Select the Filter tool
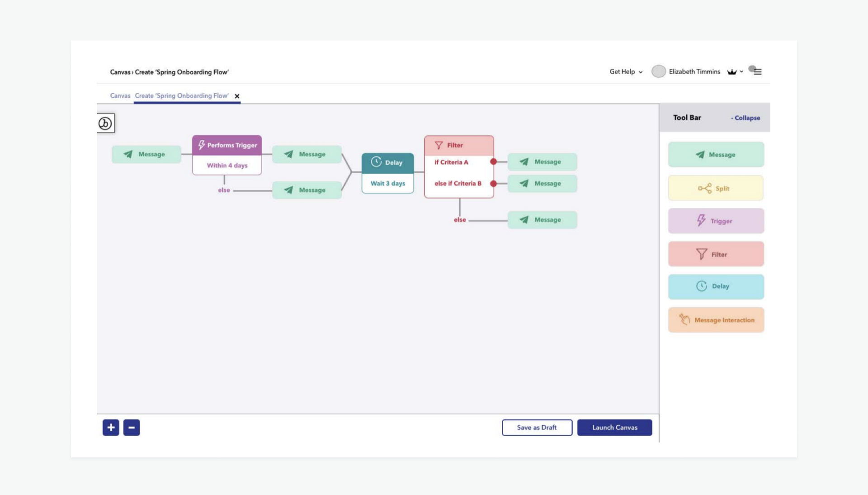 tap(716, 254)
